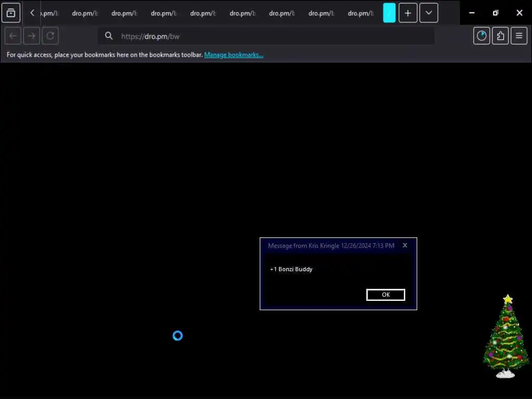Open the hamburger application menu
Screen dimensions: 532x399
pos(519,36)
